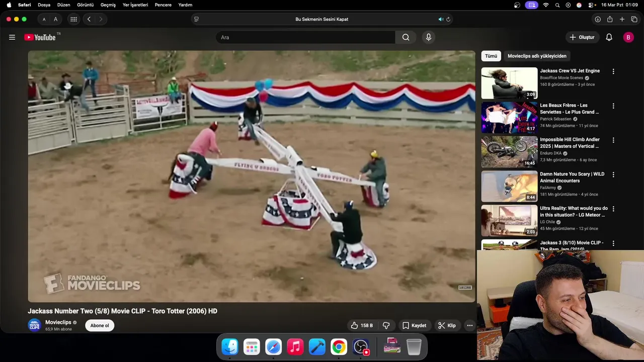This screenshot has height=362, width=644.
Task: Go back with Safari back arrow
Action: (x=89, y=19)
